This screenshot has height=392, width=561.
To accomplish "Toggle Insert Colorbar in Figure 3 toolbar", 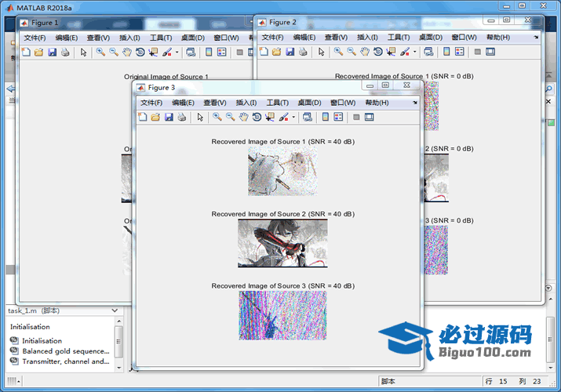I will pyautogui.click(x=324, y=117).
